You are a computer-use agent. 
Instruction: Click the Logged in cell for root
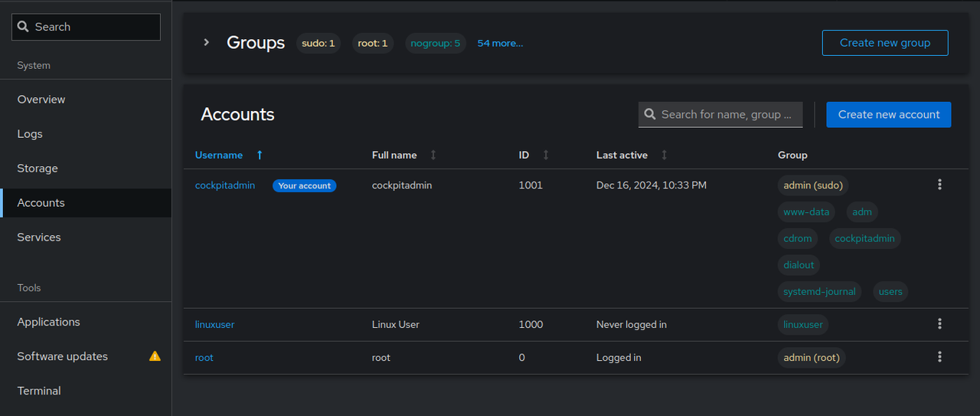point(619,358)
